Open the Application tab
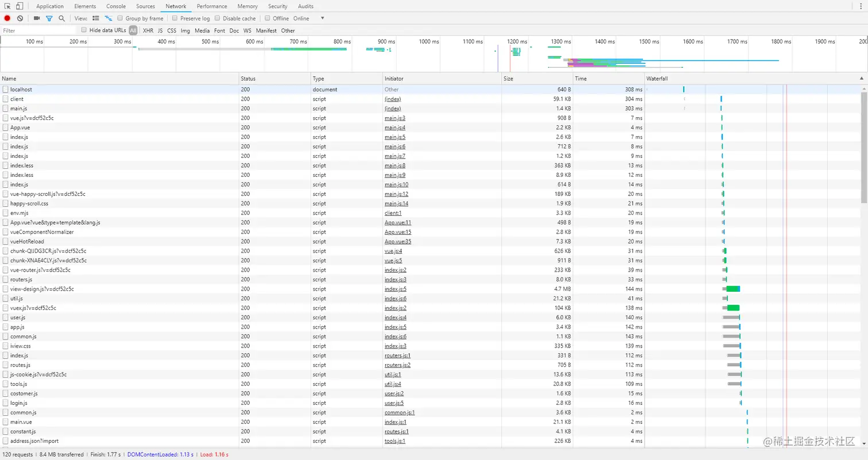868x460 pixels. [x=50, y=6]
